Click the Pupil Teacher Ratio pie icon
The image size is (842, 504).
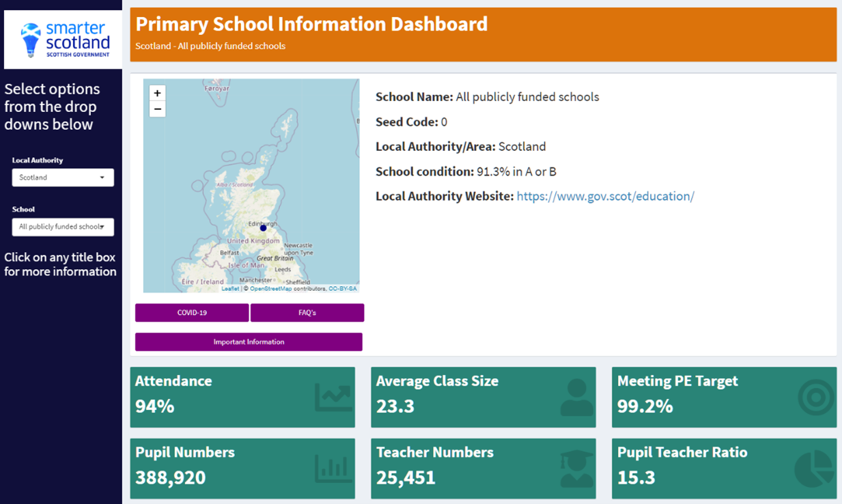(x=814, y=468)
